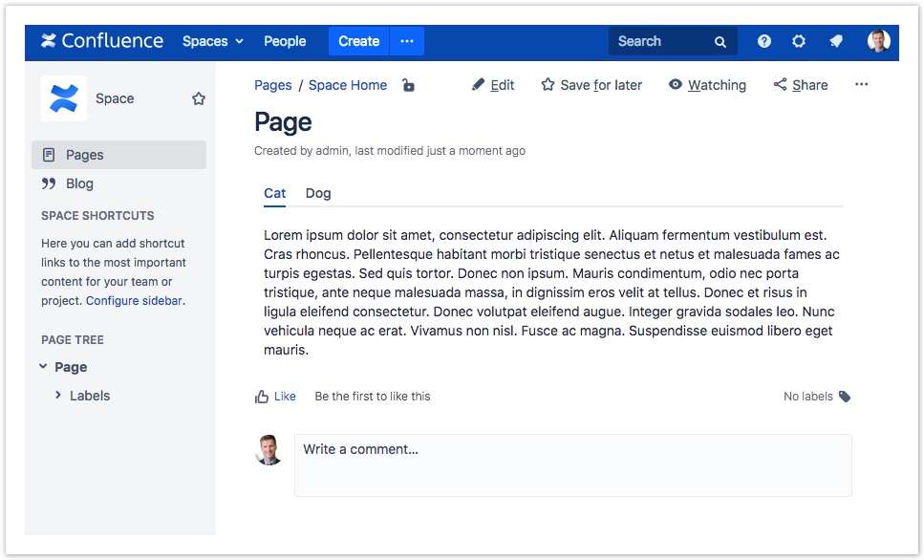Expand Labels in the page tree
Viewport: 924px width, 560px height.
pos(57,395)
